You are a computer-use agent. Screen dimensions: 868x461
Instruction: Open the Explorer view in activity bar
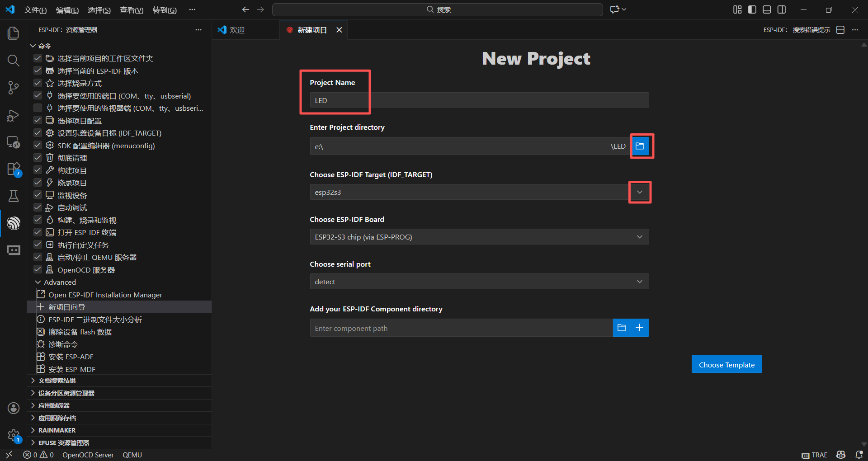[14, 33]
